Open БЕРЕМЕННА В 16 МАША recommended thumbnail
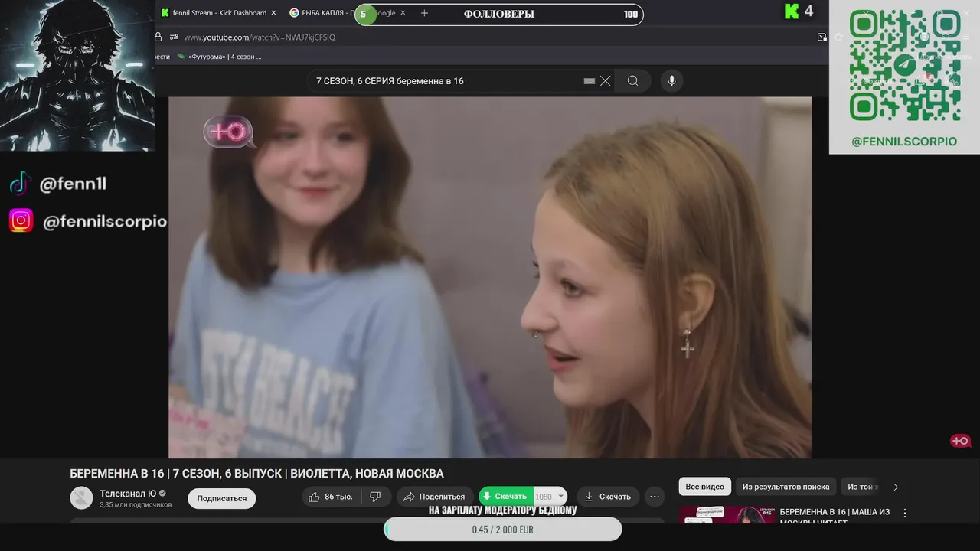Viewport: 980px width, 551px height. (x=726, y=514)
